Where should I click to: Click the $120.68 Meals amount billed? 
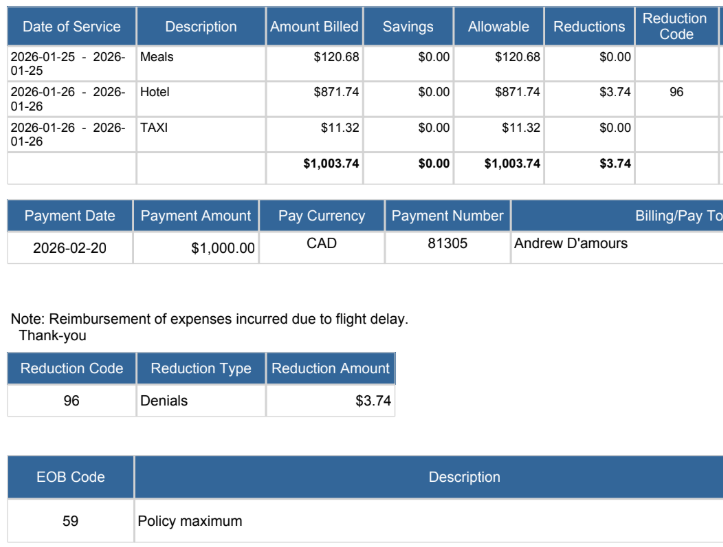tap(336, 57)
